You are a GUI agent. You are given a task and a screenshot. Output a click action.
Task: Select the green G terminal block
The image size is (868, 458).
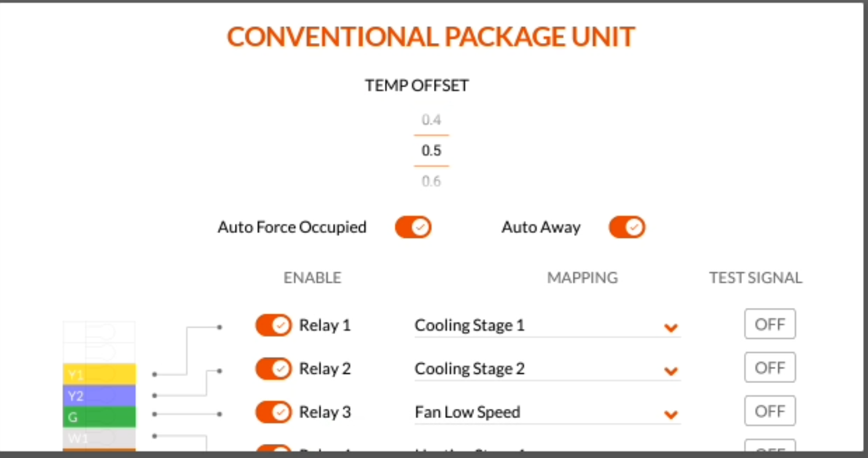[98, 417]
